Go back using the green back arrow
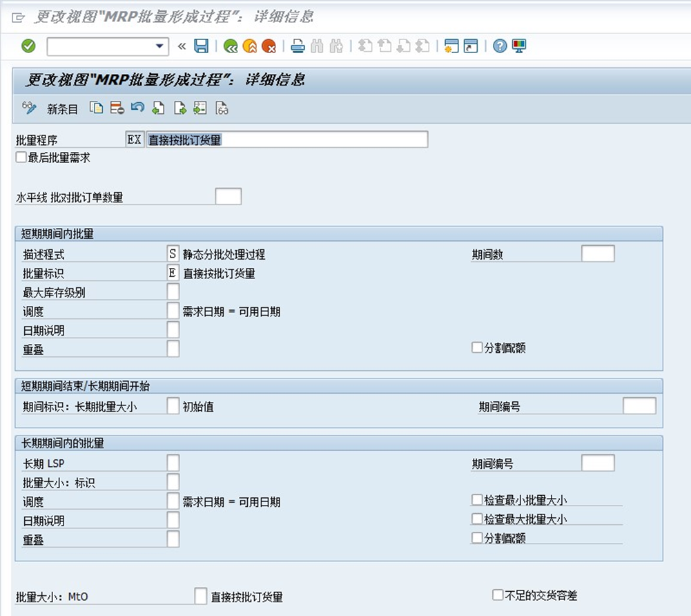Image resolution: width=691 pixels, height=616 pixels. click(231, 46)
